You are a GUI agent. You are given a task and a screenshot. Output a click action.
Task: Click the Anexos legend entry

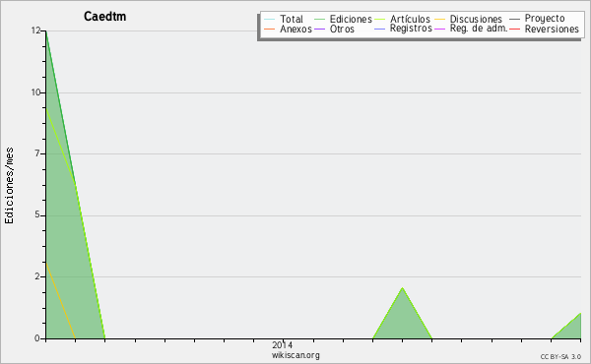295,29
